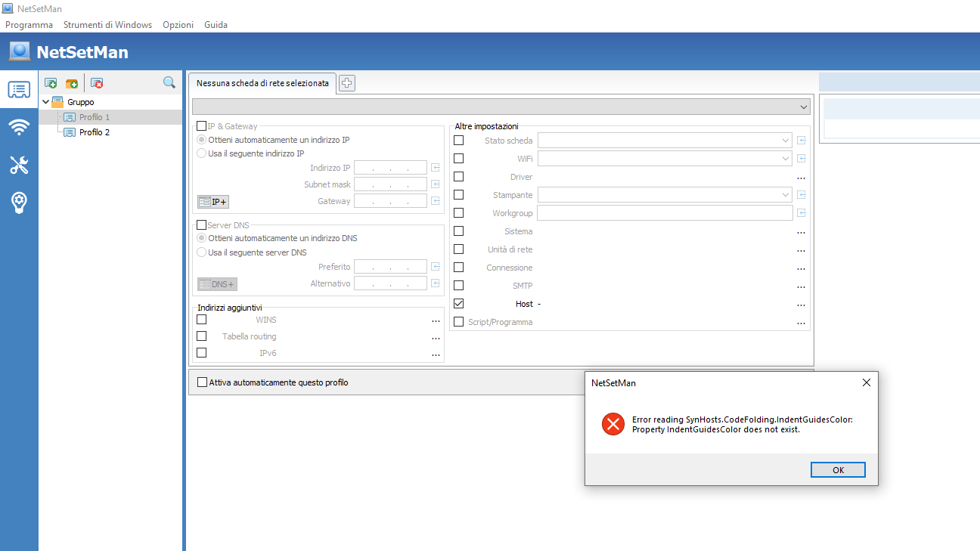Click the arrow icon beside Gateway field
Viewport: 980px width, 551px height.
coord(436,201)
